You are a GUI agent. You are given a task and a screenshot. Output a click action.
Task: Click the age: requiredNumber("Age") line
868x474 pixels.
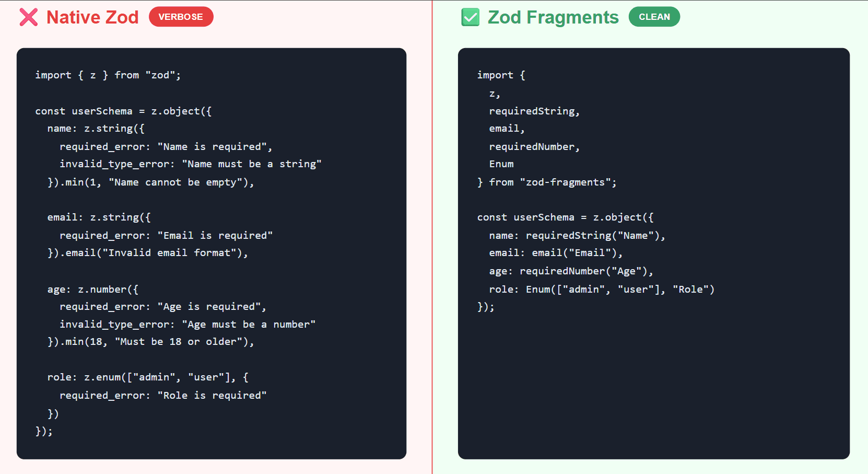pos(571,271)
